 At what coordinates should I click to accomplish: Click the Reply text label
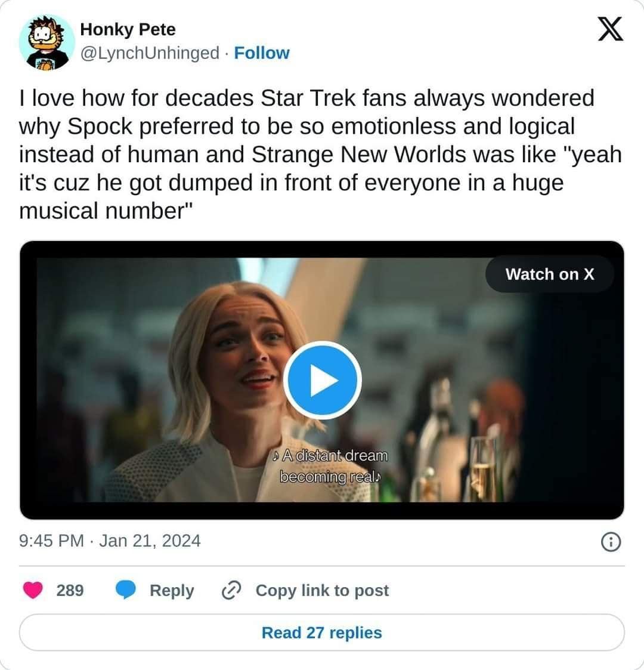click(x=172, y=590)
